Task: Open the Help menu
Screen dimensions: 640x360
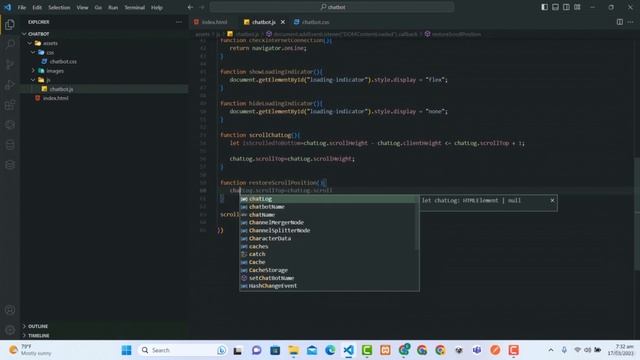Action: coord(157,7)
